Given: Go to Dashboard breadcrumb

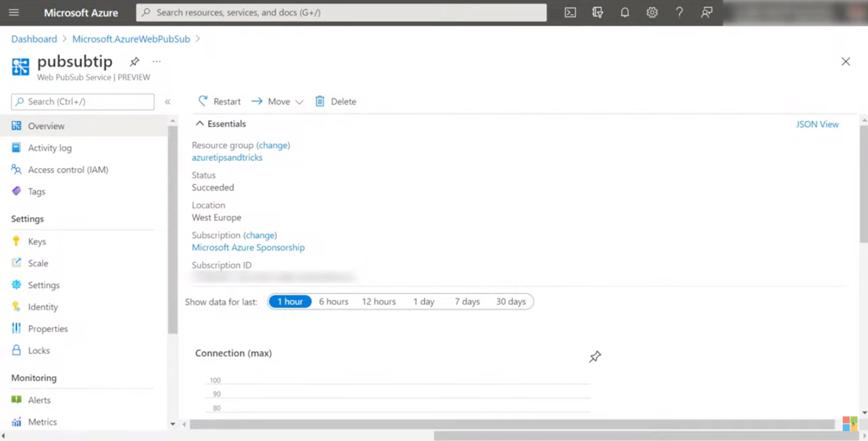Looking at the screenshot, I should click(34, 39).
